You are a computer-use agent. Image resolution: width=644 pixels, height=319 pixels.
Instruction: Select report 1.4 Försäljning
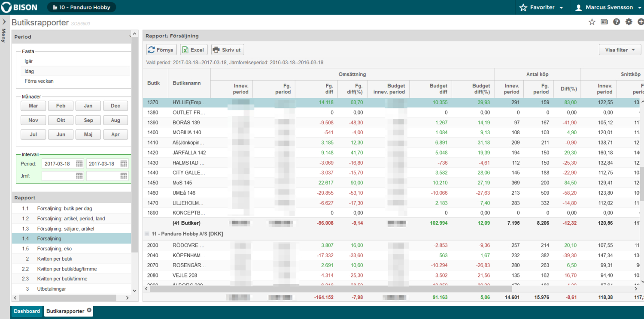tap(71, 238)
